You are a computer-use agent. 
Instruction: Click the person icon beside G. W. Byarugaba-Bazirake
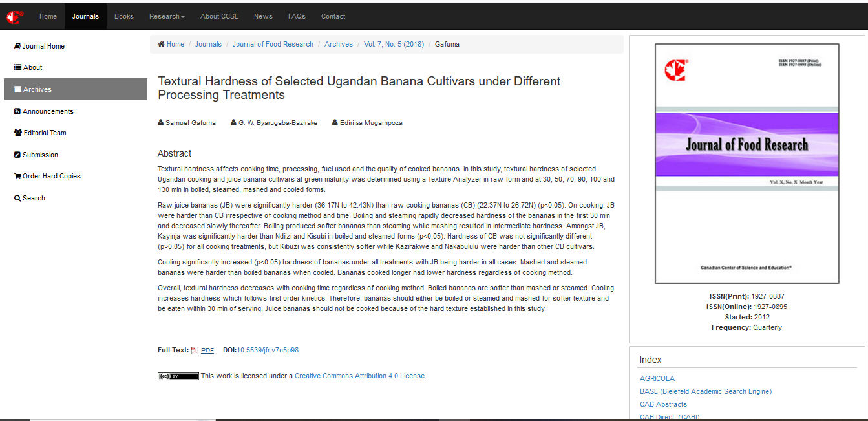(233, 122)
